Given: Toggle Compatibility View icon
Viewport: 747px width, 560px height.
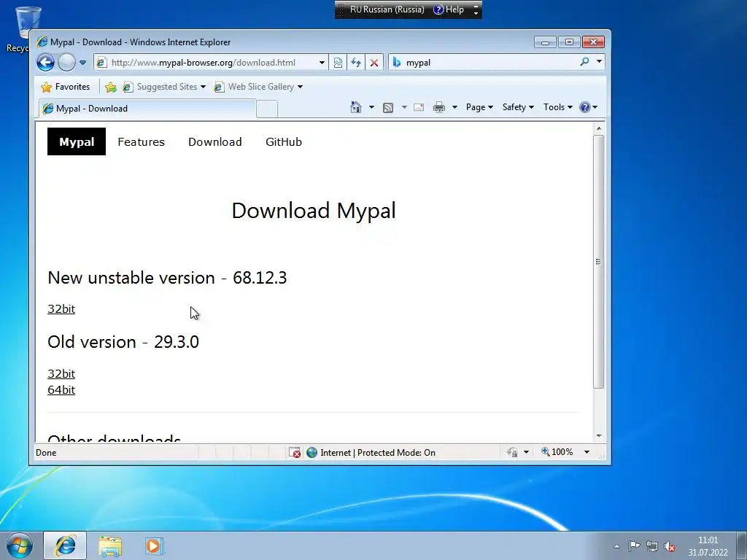Looking at the screenshot, I should pyautogui.click(x=338, y=63).
